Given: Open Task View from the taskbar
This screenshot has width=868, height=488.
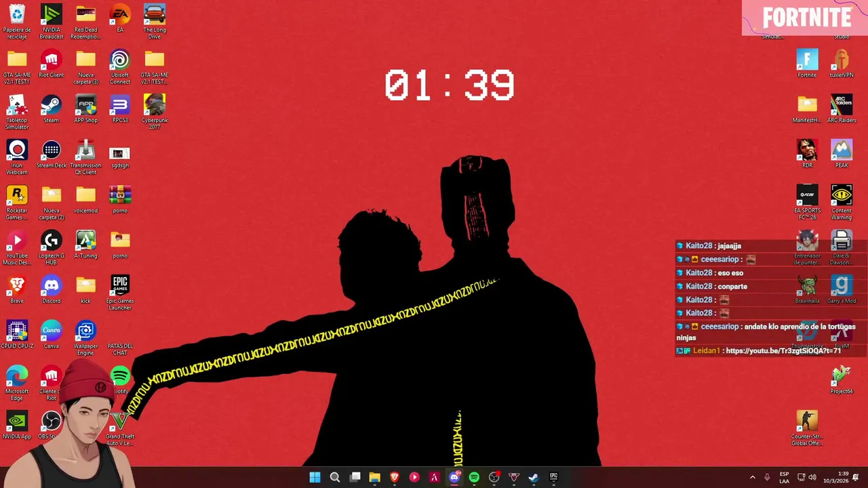Looking at the screenshot, I should click(355, 477).
